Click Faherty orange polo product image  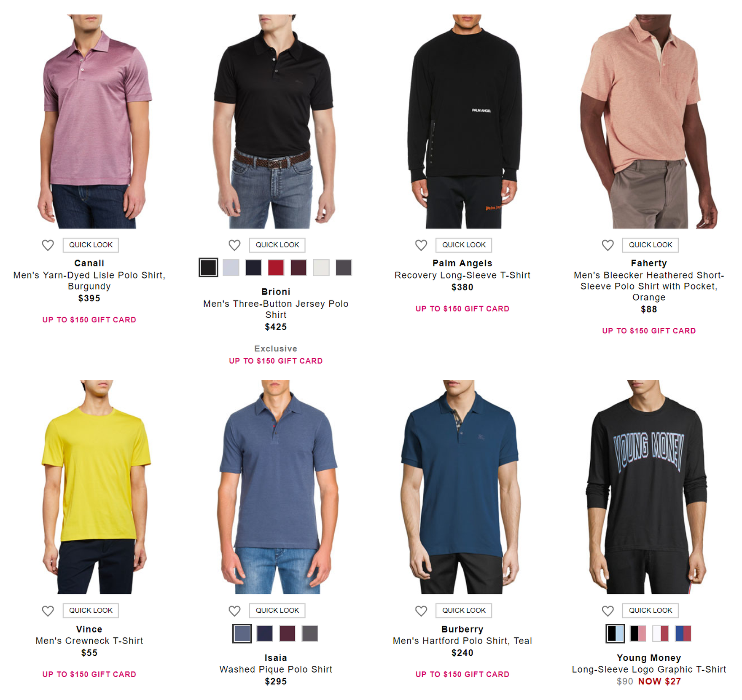pyautogui.click(x=649, y=121)
